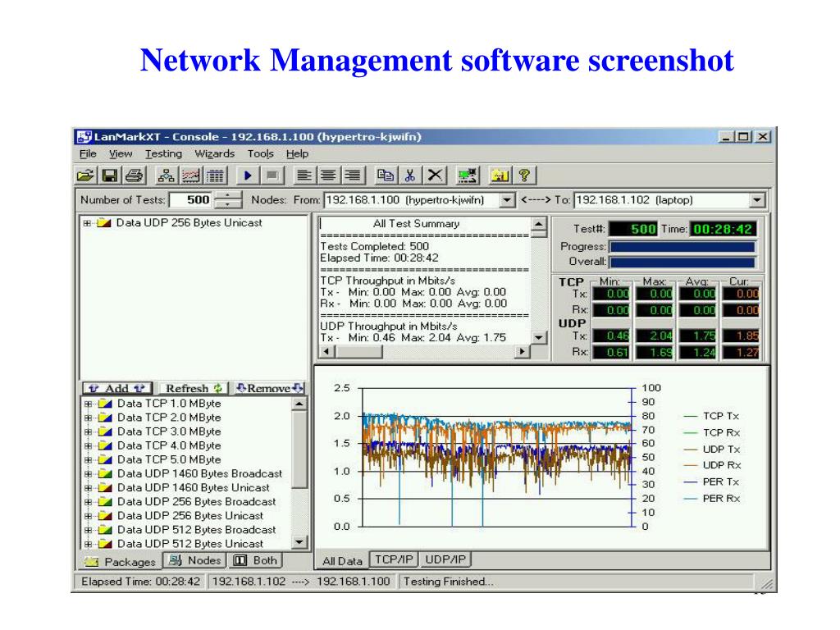
Task: Click the align right toolbar icon
Action: pyautogui.click(x=353, y=176)
